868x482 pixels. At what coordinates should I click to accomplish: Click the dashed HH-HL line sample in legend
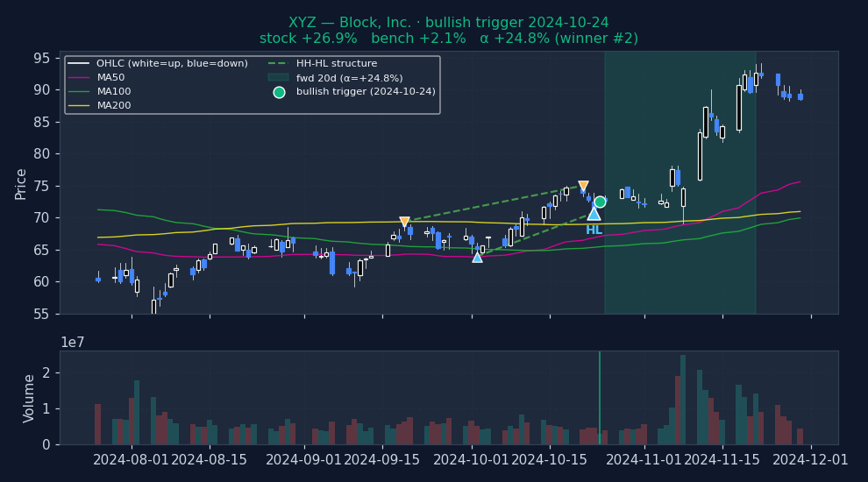(278, 64)
